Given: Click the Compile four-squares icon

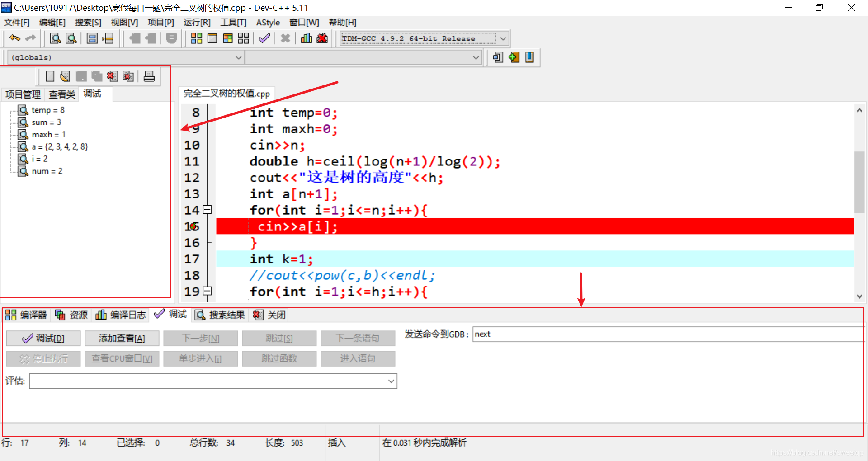Looking at the screenshot, I should (197, 38).
